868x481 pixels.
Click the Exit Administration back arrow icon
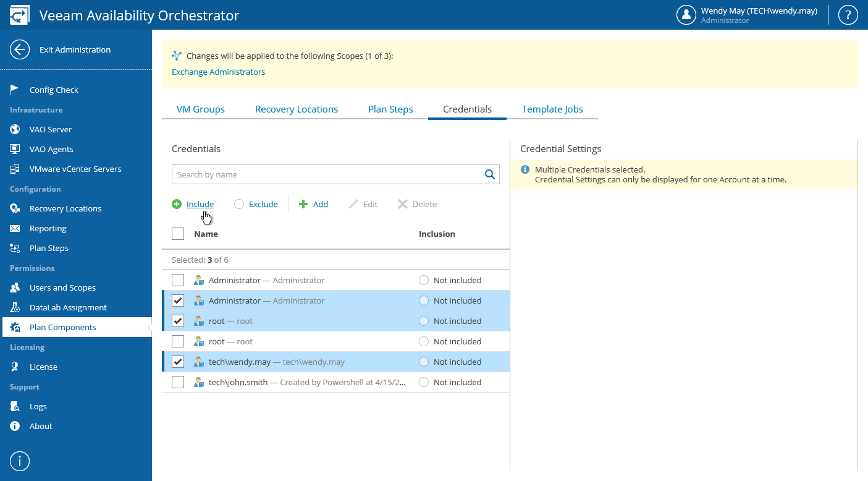pos(20,50)
